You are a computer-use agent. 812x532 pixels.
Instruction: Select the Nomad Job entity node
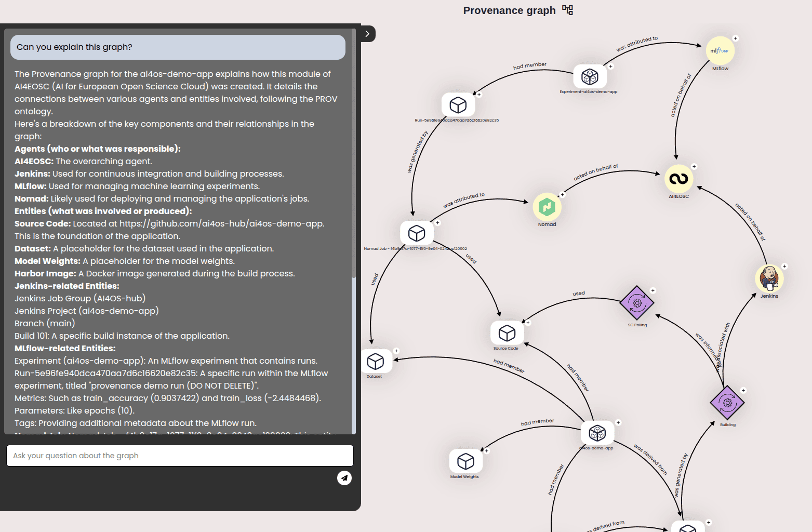[x=417, y=233]
